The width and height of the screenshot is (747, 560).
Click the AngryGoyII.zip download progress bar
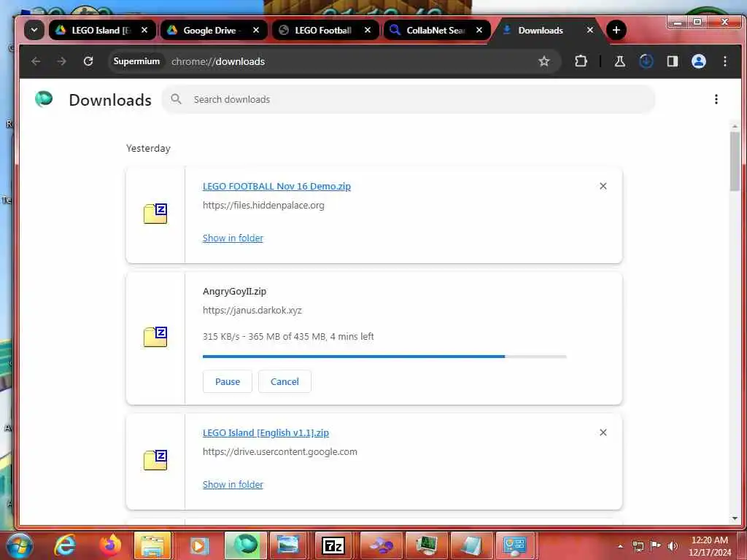[x=384, y=356]
